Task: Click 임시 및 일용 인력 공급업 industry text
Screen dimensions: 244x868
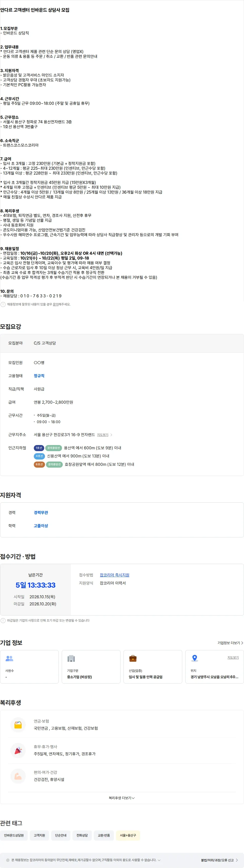Action: [145, 677]
